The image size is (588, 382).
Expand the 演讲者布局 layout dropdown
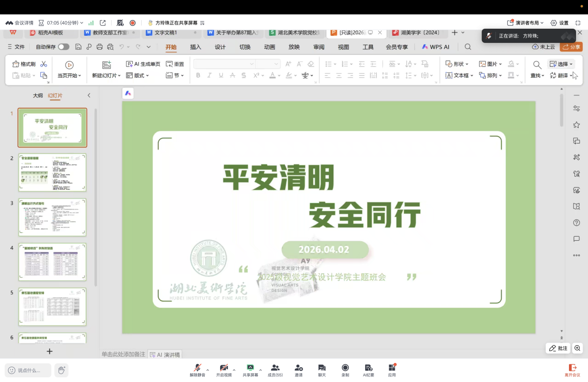[526, 23]
